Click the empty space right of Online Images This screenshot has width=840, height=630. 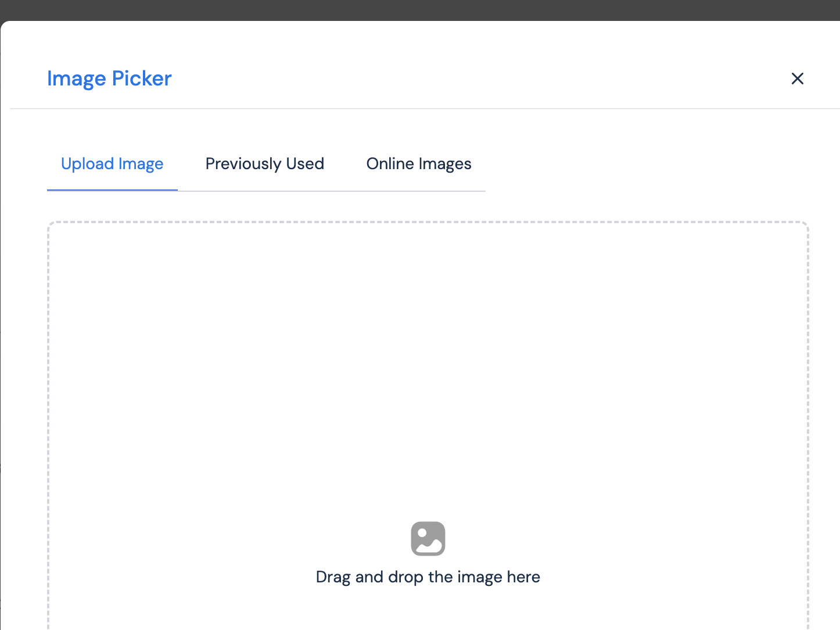pos(639,164)
